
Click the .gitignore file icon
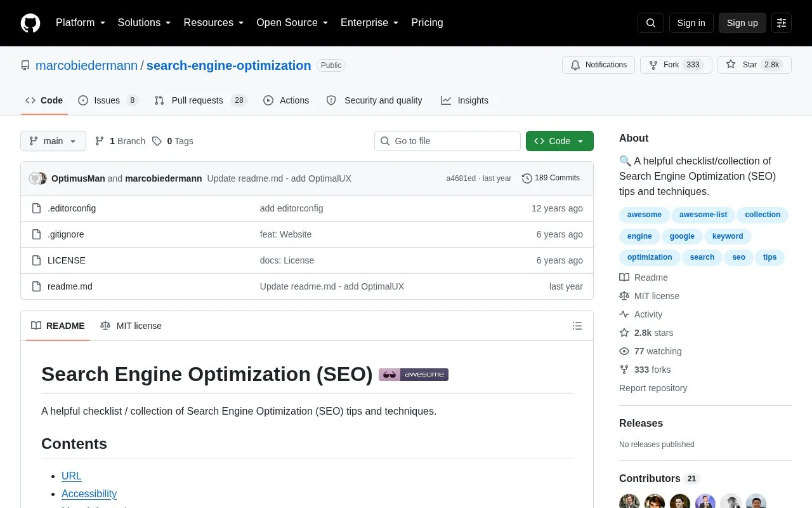click(37, 234)
